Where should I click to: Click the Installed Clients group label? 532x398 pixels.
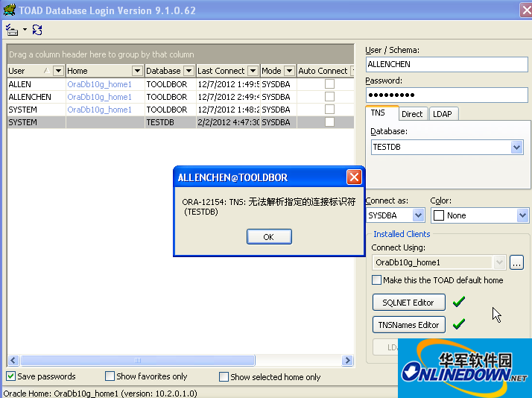coord(402,234)
